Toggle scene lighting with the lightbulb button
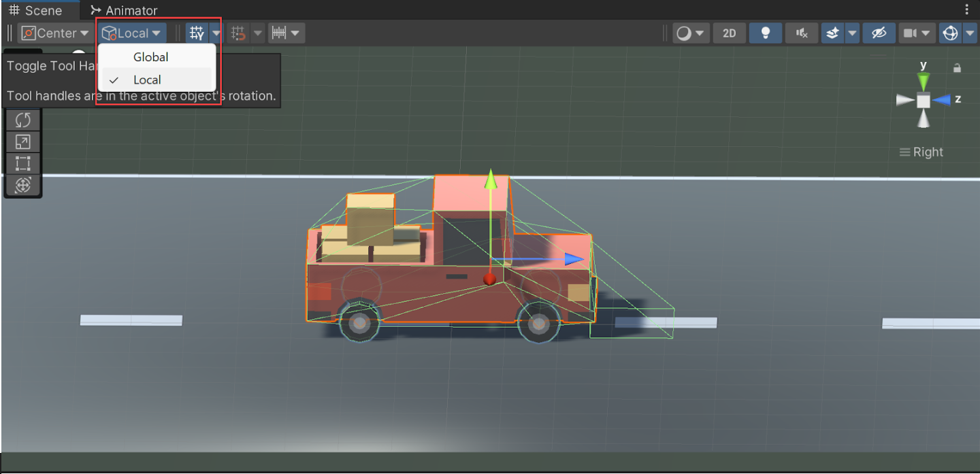 pyautogui.click(x=766, y=33)
